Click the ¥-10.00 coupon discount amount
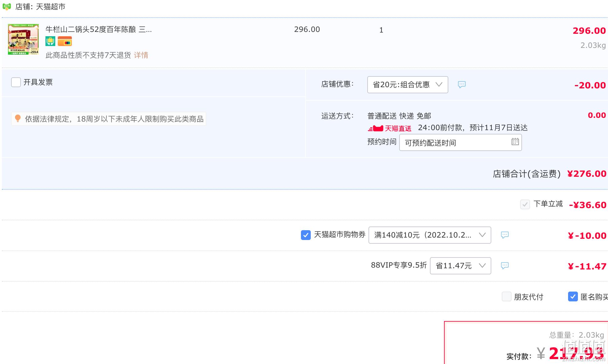 [587, 236]
